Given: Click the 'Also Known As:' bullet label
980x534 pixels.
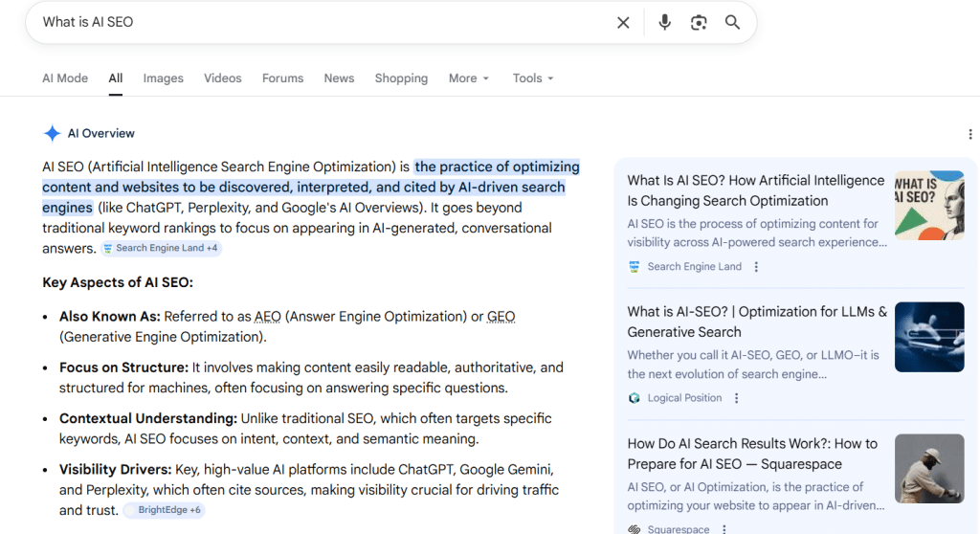Looking at the screenshot, I should click(x=110, y=317).
